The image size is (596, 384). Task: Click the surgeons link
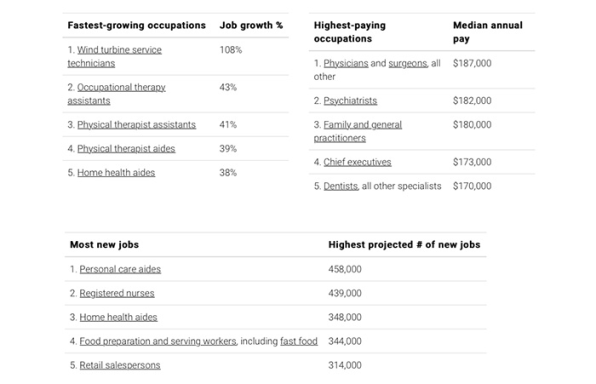click(408, 63)
